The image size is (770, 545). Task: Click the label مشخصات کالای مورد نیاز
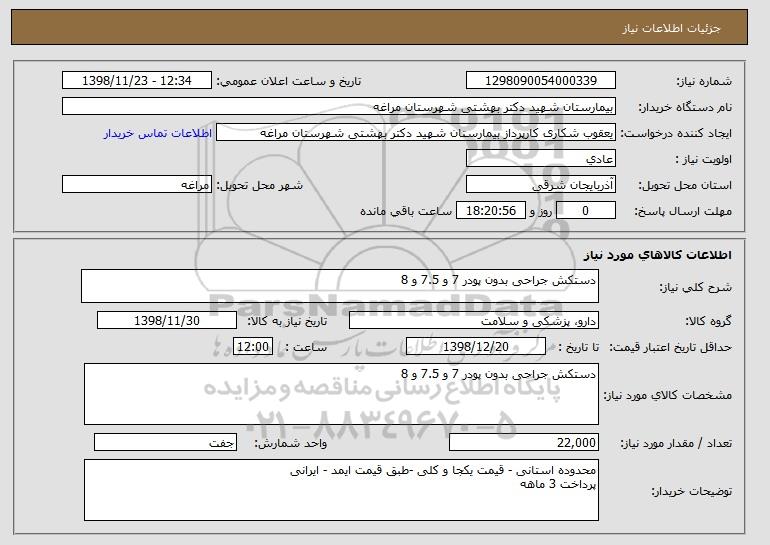(668, 395)
